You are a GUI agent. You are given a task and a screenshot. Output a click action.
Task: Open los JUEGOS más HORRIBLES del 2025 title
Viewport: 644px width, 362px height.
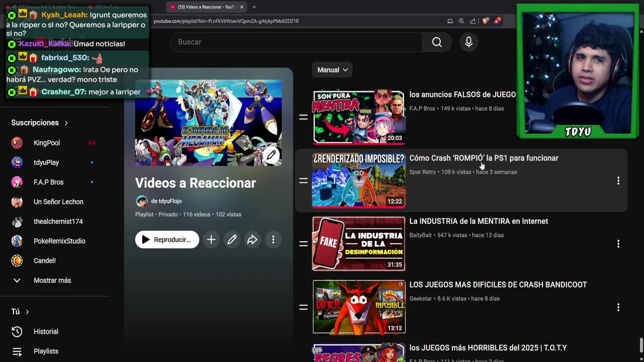[x=488, y=348]
